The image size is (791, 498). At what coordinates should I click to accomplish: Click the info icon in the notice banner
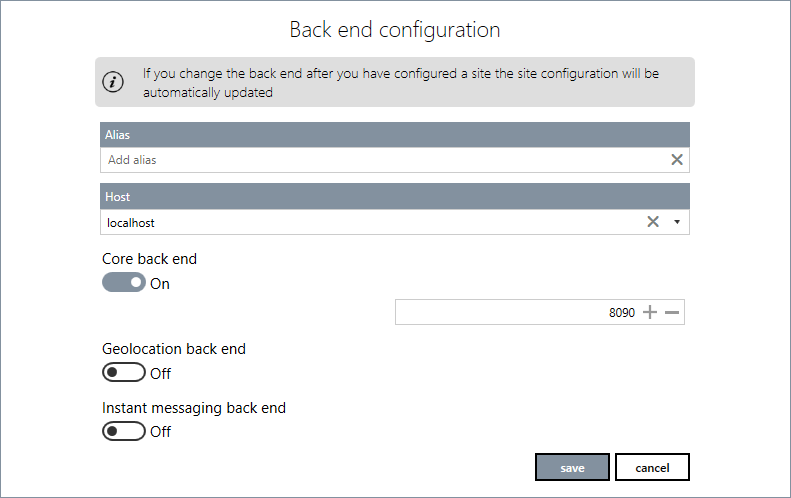point(115,82)
